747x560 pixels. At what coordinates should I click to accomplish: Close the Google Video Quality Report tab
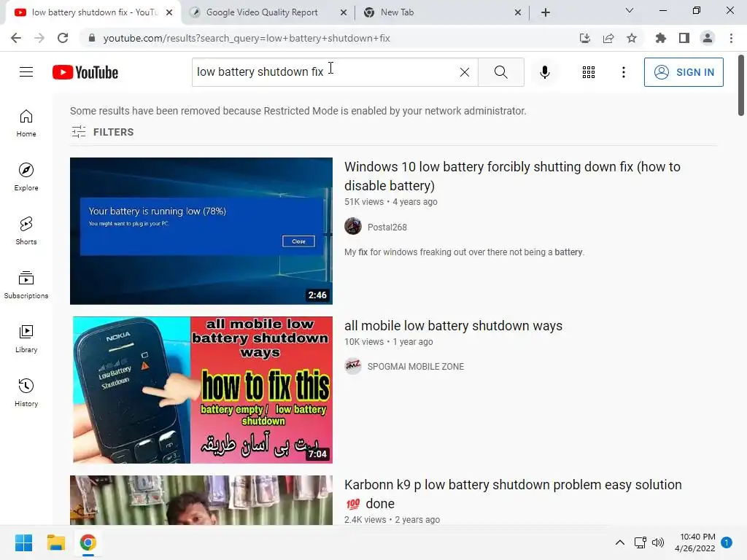344,13
